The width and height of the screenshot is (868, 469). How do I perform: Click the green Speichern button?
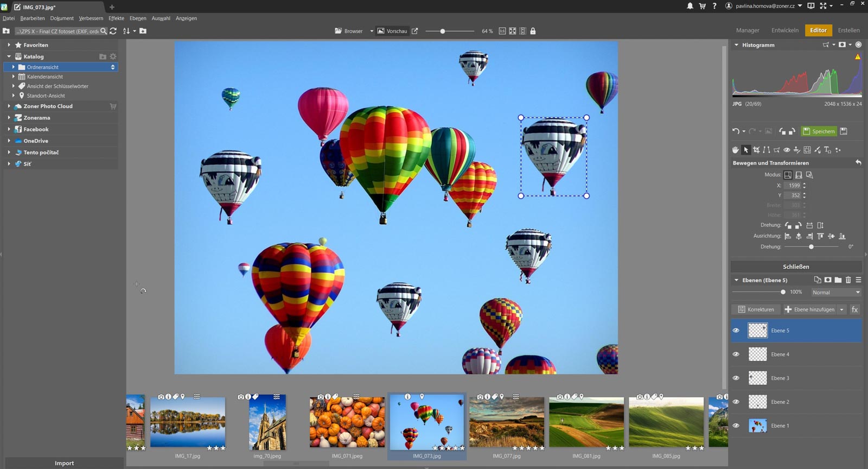819,131
